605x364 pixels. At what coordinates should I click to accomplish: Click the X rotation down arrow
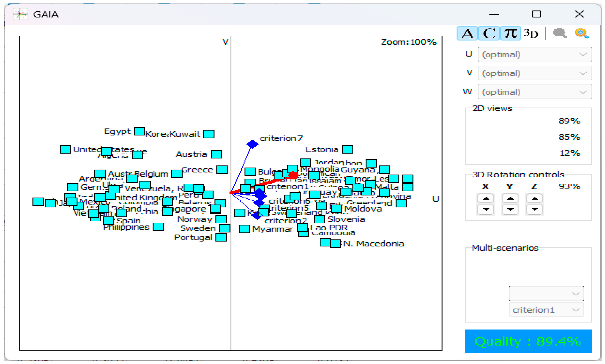(486, 210)
